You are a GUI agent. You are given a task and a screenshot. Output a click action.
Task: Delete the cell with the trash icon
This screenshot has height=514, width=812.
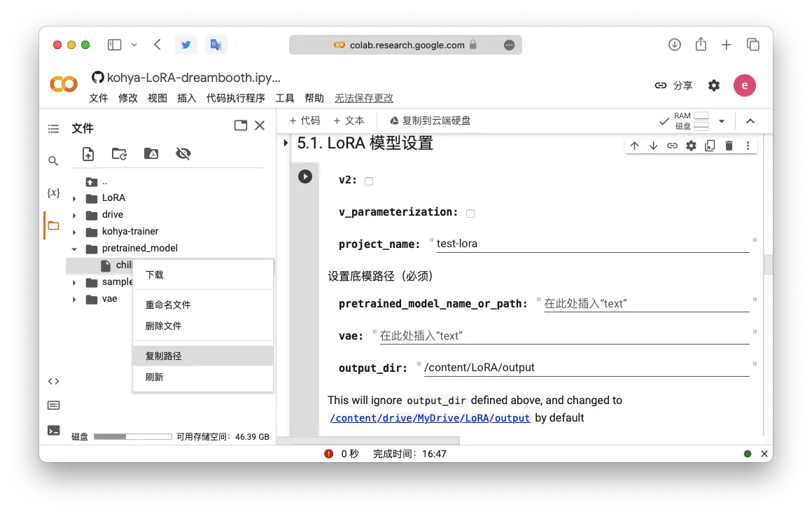pos(729,146)
